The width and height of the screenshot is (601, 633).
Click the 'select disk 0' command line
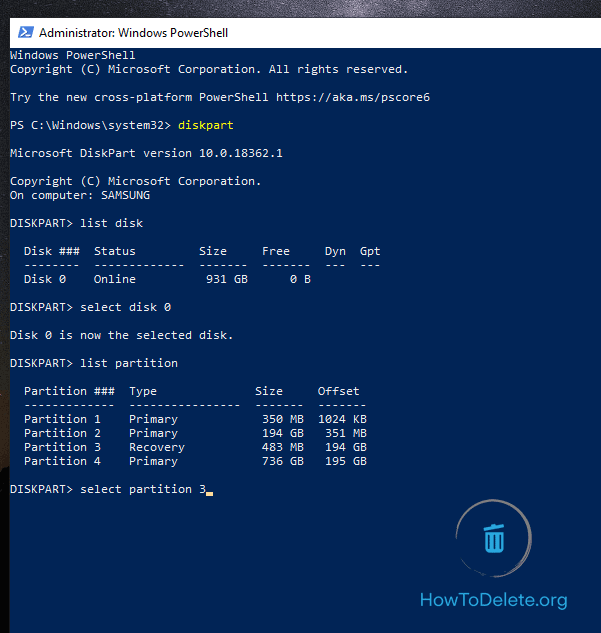(129, 307)
